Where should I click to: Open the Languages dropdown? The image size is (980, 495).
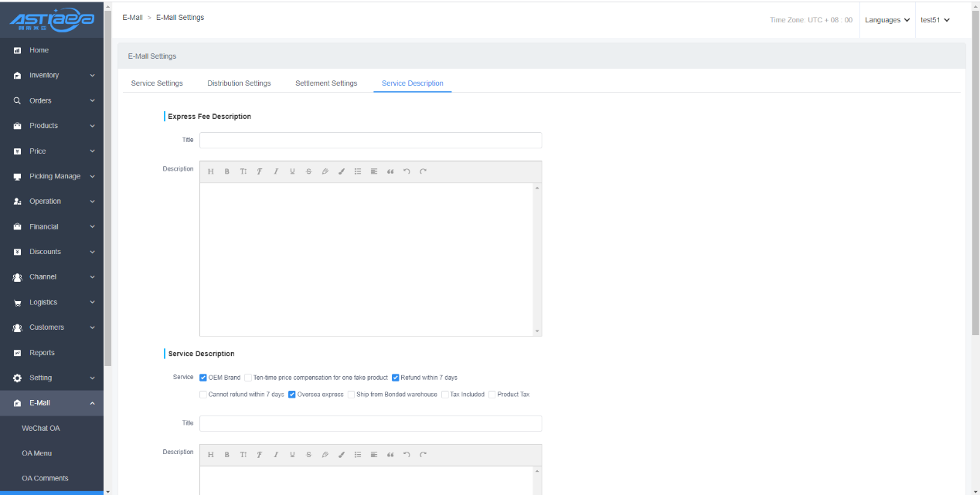tap(887, 20)
